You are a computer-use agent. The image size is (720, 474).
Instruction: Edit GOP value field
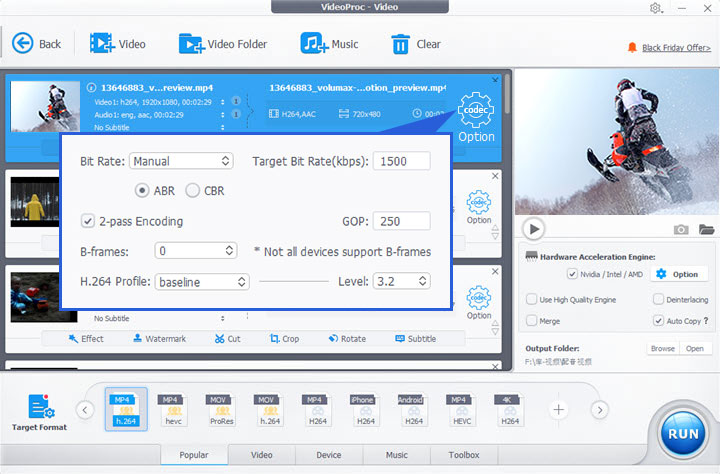401,221
